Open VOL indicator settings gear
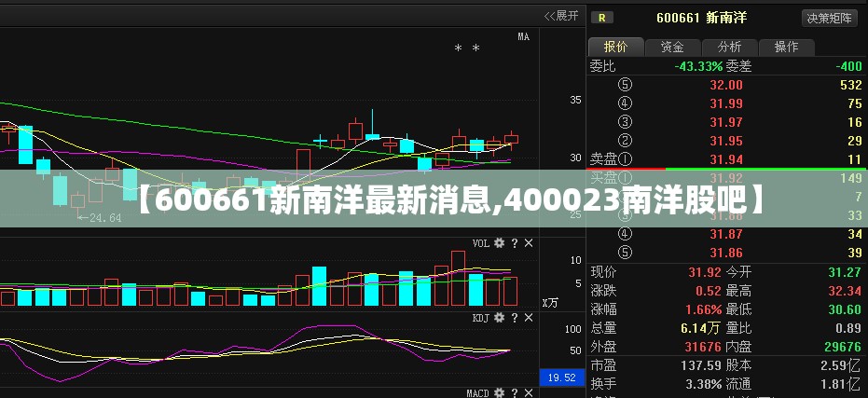Viewport: 868px width, 398px height. (500, 243)
